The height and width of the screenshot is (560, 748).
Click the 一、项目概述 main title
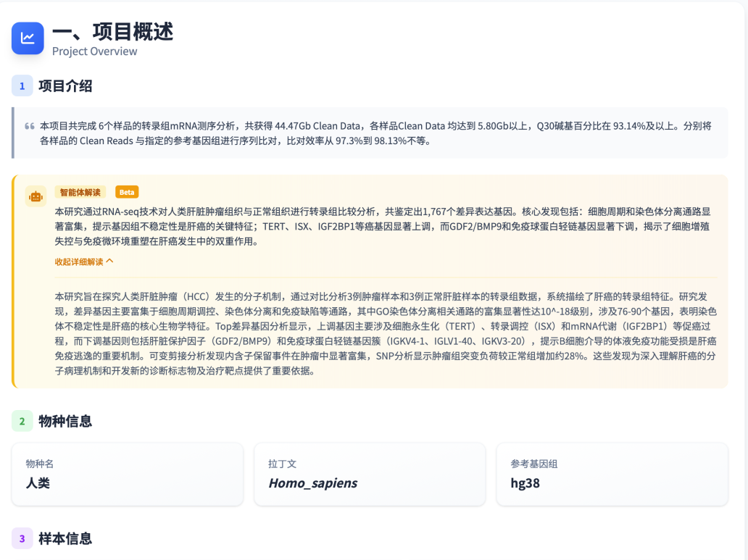coord(112,32)
